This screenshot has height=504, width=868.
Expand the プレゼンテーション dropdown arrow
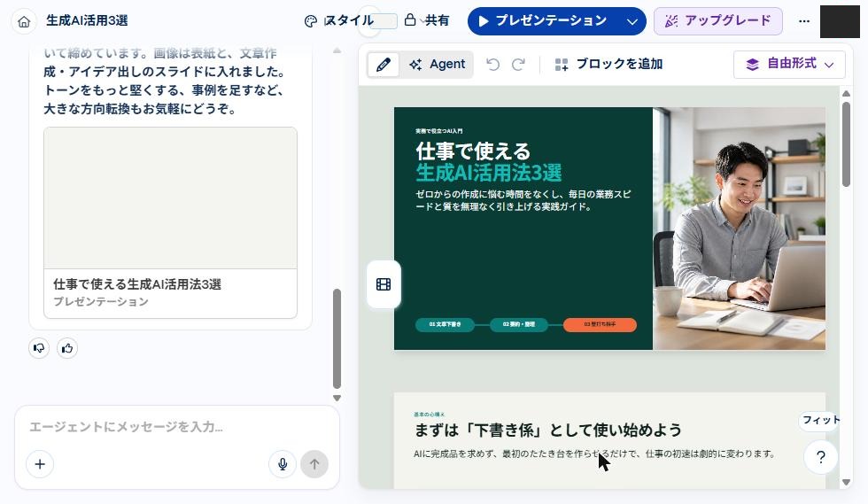click(632, 21)
